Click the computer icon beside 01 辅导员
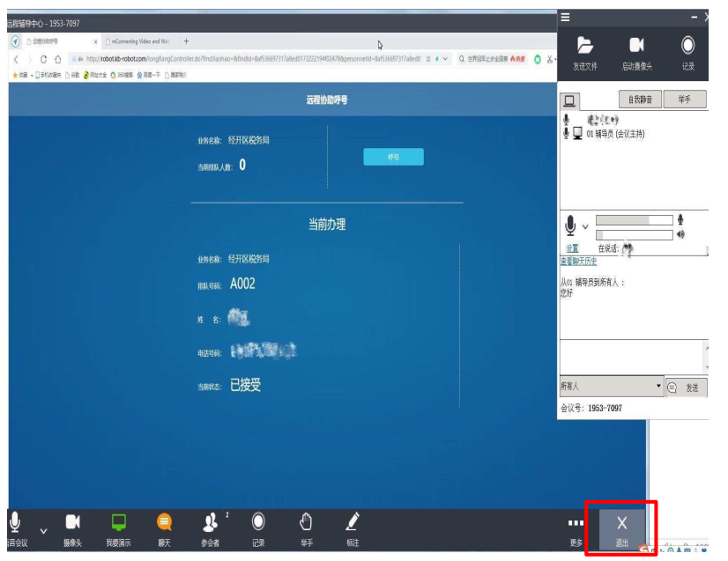 tap(577, 134)
